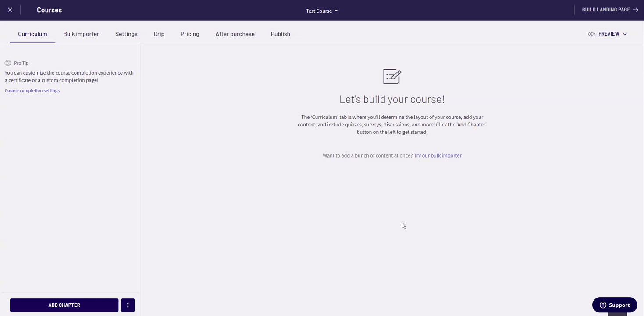Image resolution: width=644 pixels, height=316 pixels.
Task: Click the Try our bulk importer link
Action: point(438,155)
